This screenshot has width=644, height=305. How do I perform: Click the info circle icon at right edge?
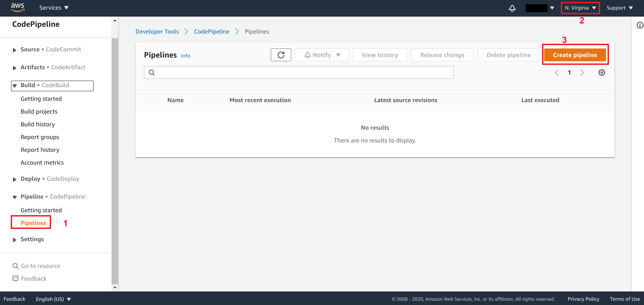point(640,25)
